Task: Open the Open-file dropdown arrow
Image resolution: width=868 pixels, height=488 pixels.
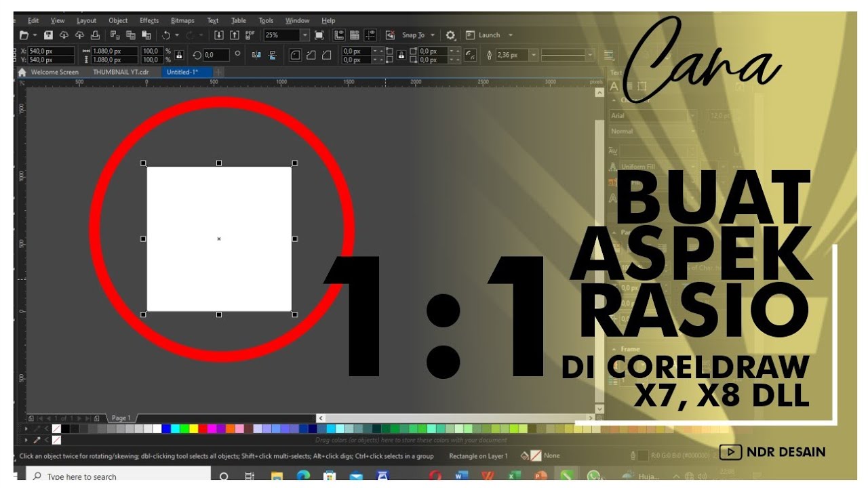Action: pos(35,35)
